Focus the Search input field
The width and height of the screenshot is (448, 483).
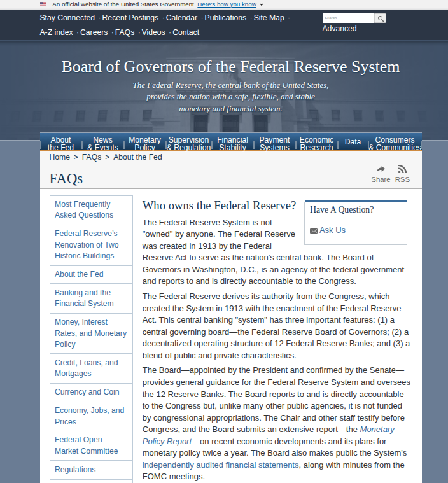point(348,18)
